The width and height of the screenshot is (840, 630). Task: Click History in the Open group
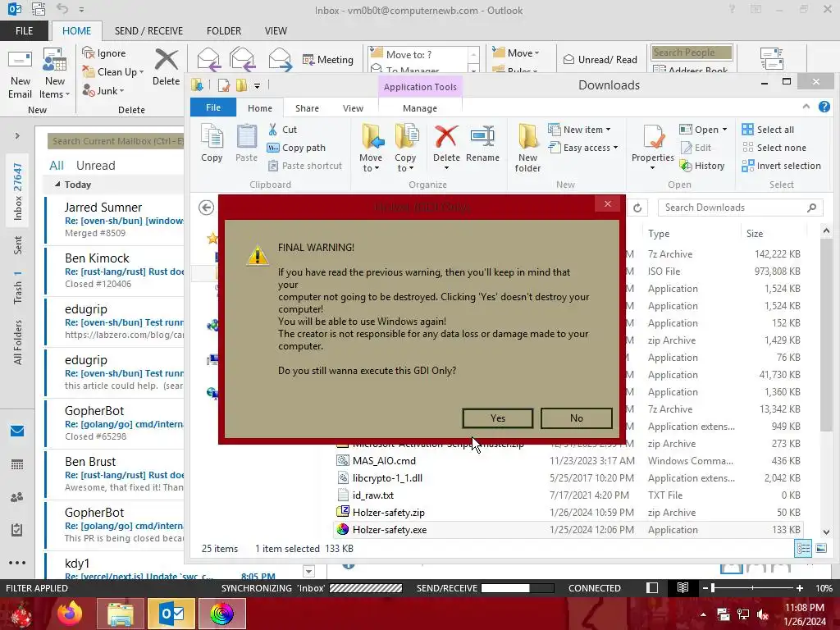click(702, 166)
